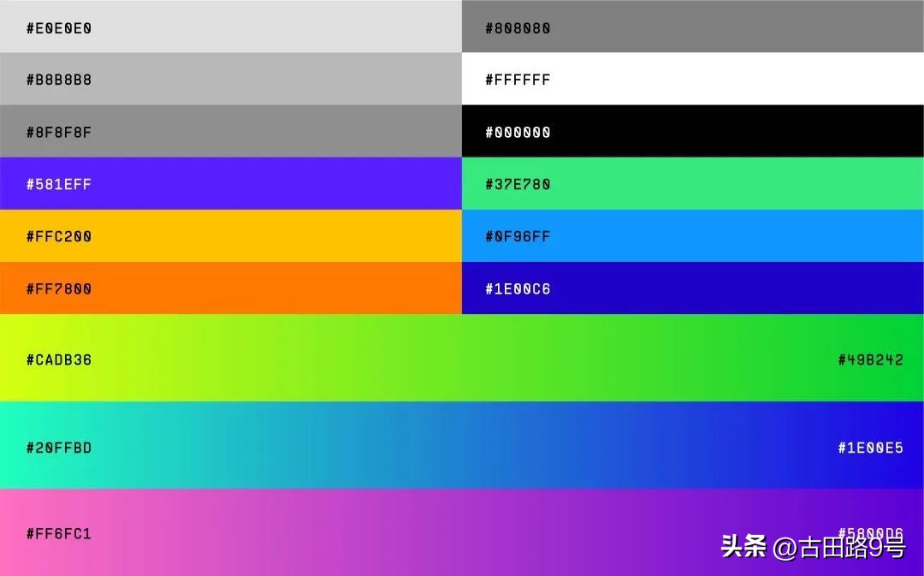Screen dimensions: 924x576
Task: Click the #20FFBD gradient start label
Action: [x=59, y=448]
